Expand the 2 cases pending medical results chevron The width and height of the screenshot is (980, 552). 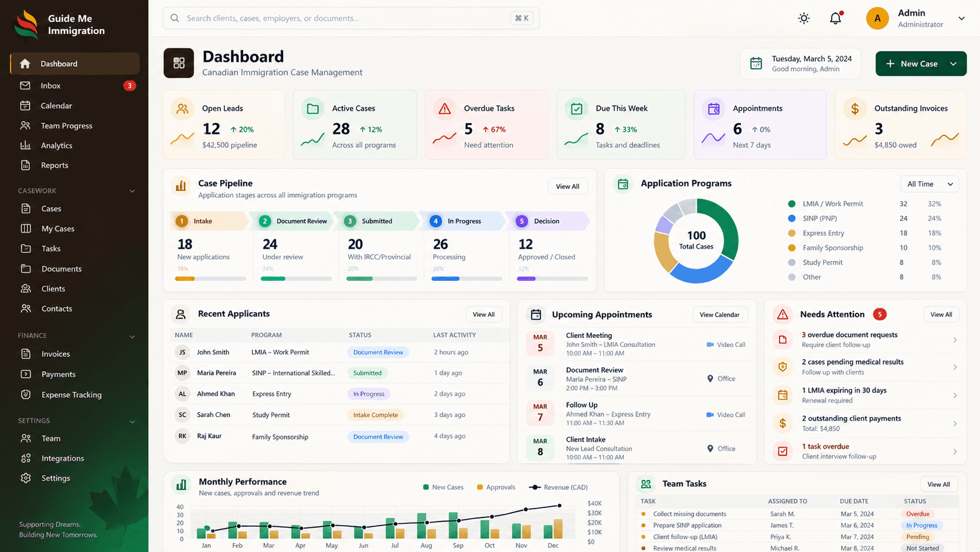(x=955, y=367)
